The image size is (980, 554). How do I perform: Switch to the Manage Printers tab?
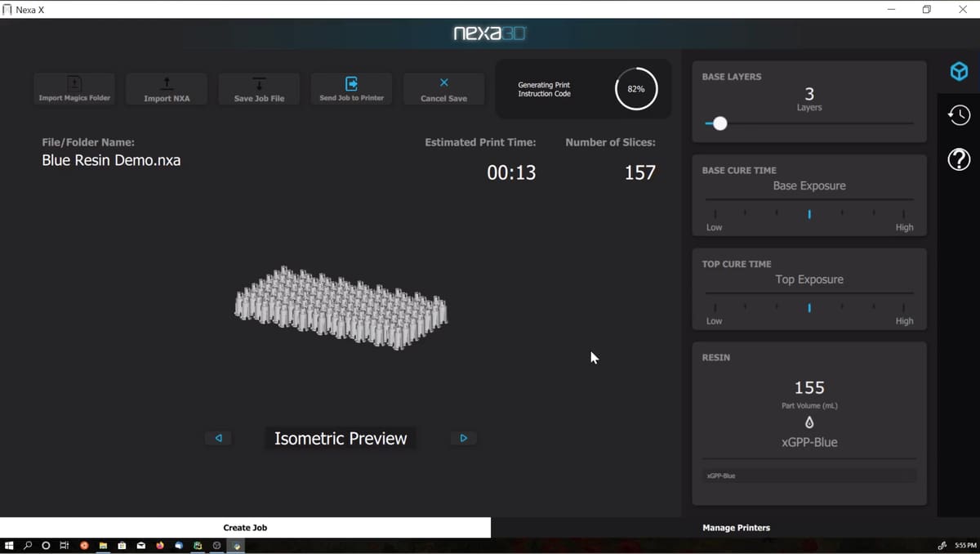(736, 527)
